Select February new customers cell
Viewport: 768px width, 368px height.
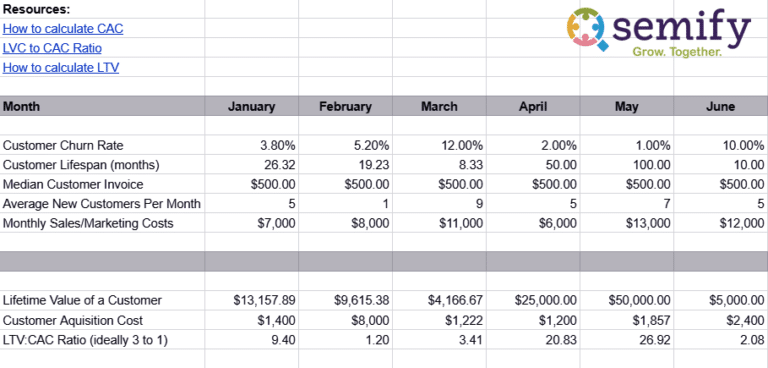pos(345,204)
